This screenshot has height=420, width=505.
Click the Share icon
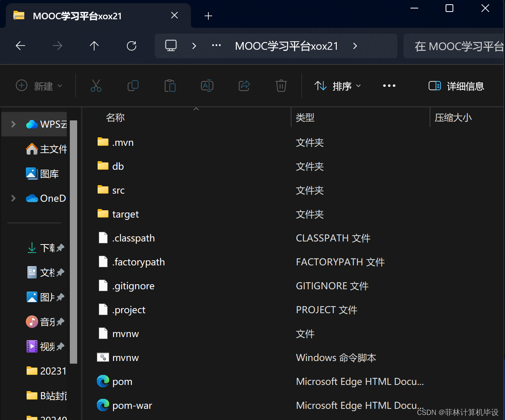click(x=244, y=86)
